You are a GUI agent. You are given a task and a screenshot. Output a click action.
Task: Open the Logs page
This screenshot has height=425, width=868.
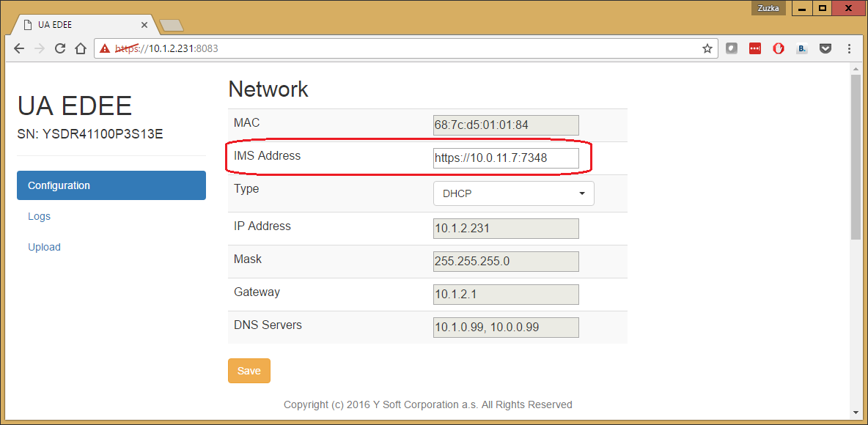[x=39, y=216]
